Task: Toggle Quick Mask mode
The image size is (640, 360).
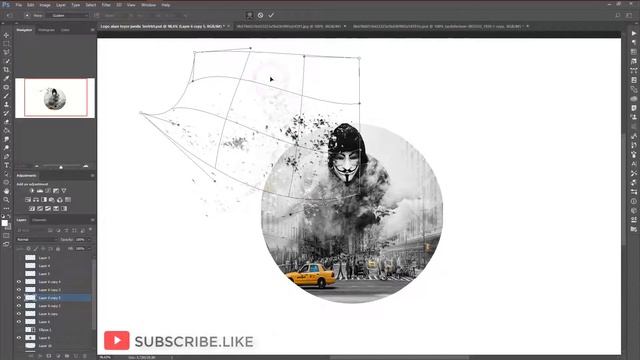Action: pos(6,236)
